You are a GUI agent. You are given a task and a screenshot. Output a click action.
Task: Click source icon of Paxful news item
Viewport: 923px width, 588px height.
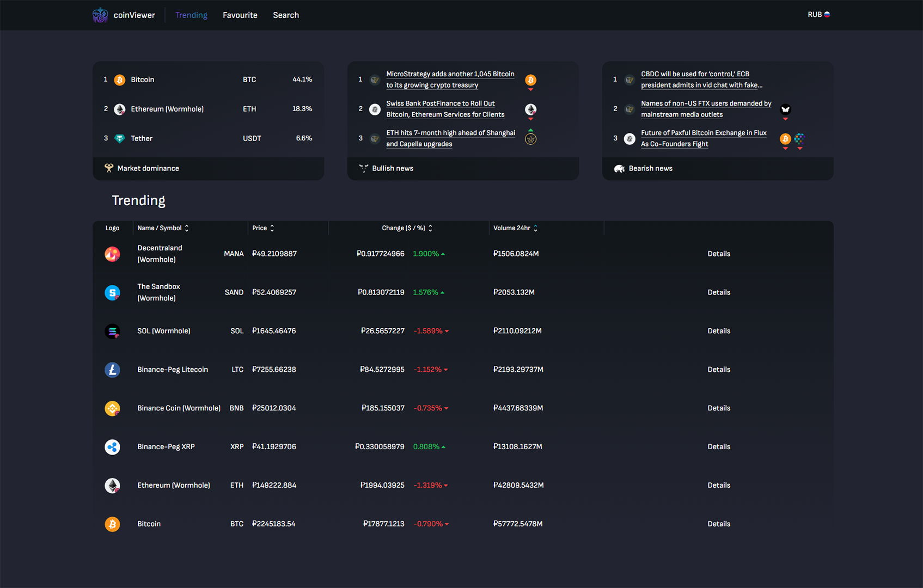[x=629, y=139]
